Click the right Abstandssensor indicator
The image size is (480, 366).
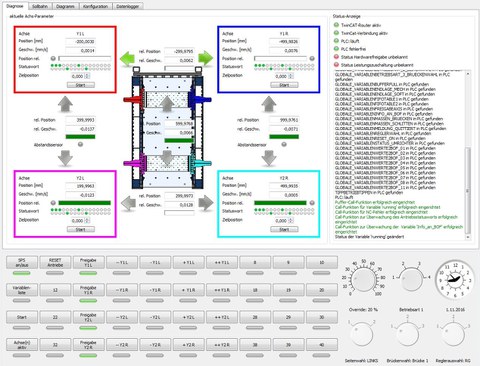tap(284, 144)
